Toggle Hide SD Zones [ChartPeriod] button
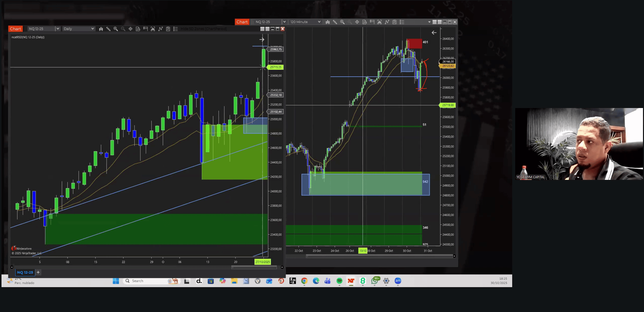Image resolution: width=644 pixels, height=312 pixels. pos(204,29)
